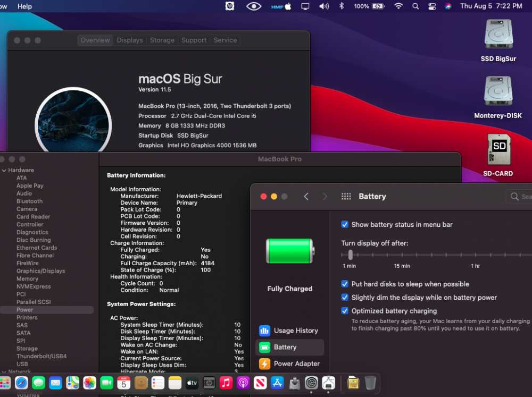Click the Search field in Battery preferences
Screen dimensions: 532x397
pyautogui.click(x=519, y=196)
